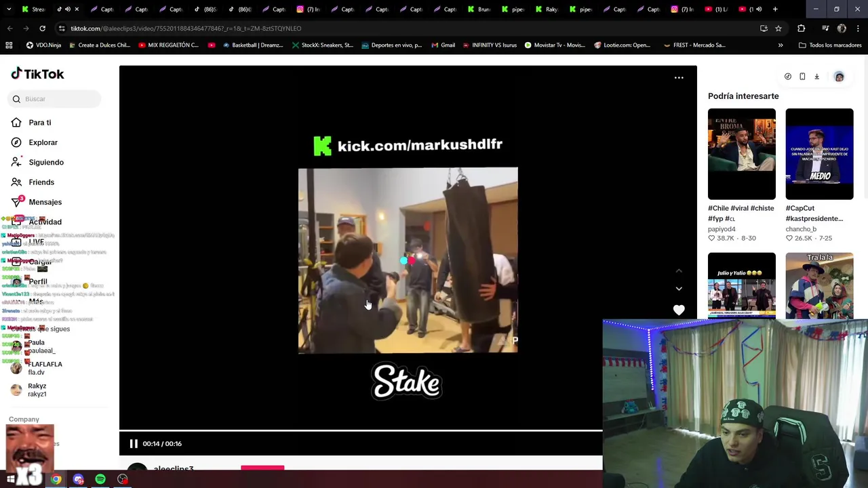Viewport: 868px width, 488px height.
Task: Open Chrome in Windows taskbar
Action: pyautogui.click(x=56, y=479)
